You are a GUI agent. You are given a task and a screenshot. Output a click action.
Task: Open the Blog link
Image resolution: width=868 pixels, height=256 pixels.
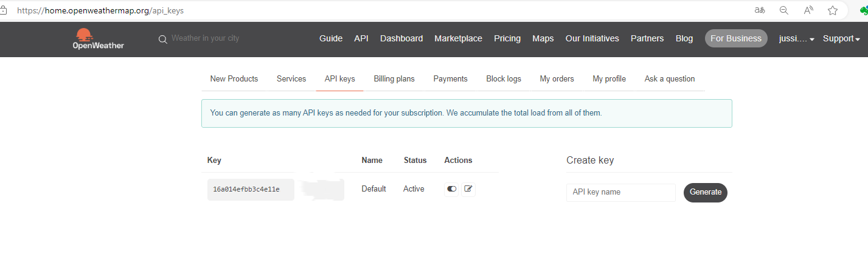pos(684,38)
